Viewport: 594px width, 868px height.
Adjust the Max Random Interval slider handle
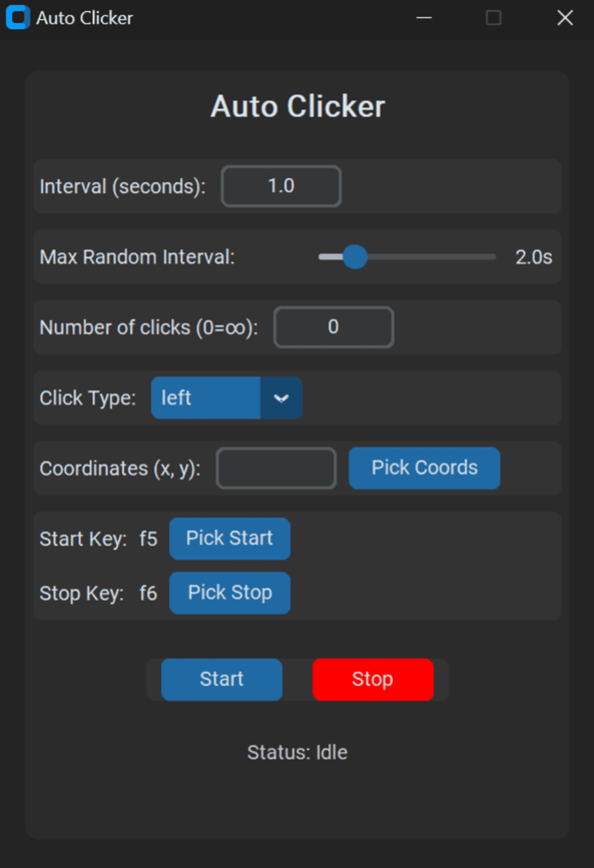pyautogui.click(x=355, y=257)
